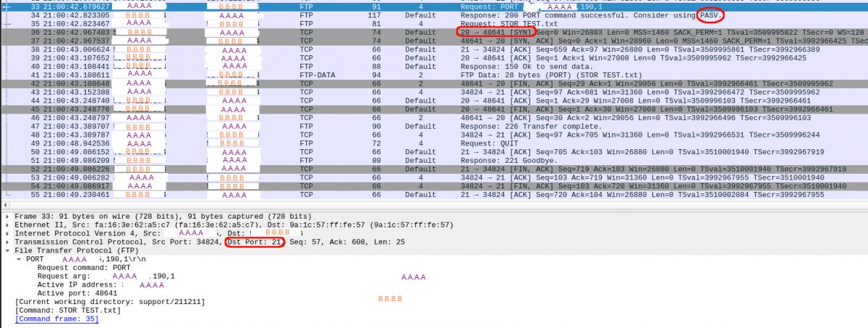The height and width of the screenshot is (328, 868).
Task: Expand the Frame 33 details row
Action: 7,216
